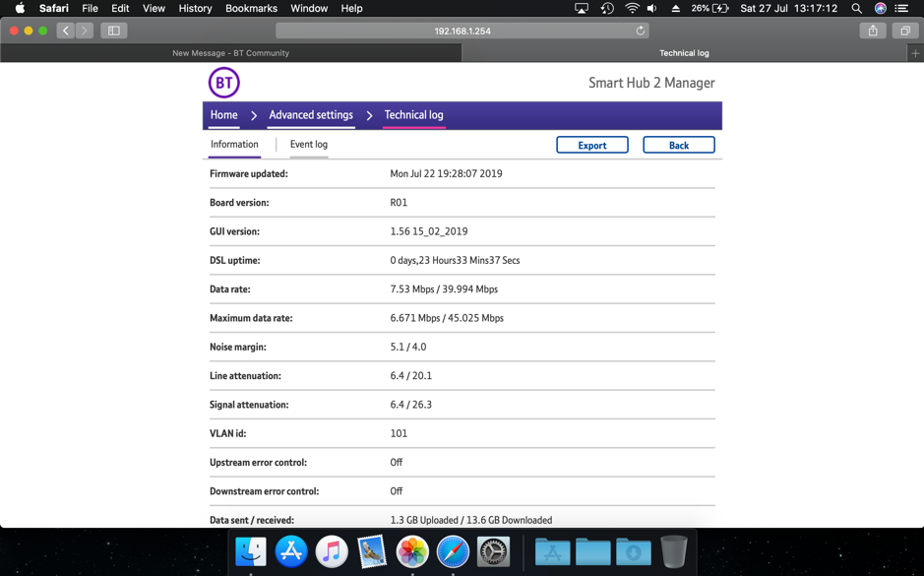Toggle Safari sidebar button
The image size is (924, 576).
point(114,31)
